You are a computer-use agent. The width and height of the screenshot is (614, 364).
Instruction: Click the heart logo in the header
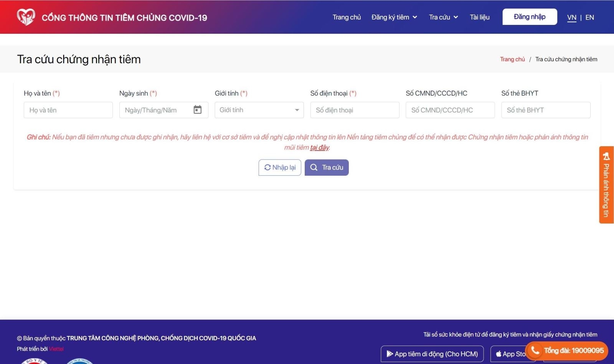coord(26,17)
